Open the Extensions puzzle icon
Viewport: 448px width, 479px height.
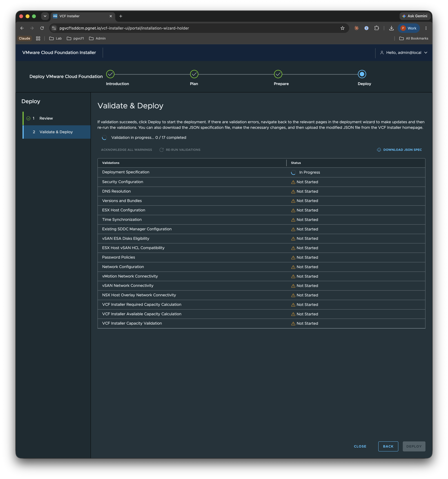point(376,28)
